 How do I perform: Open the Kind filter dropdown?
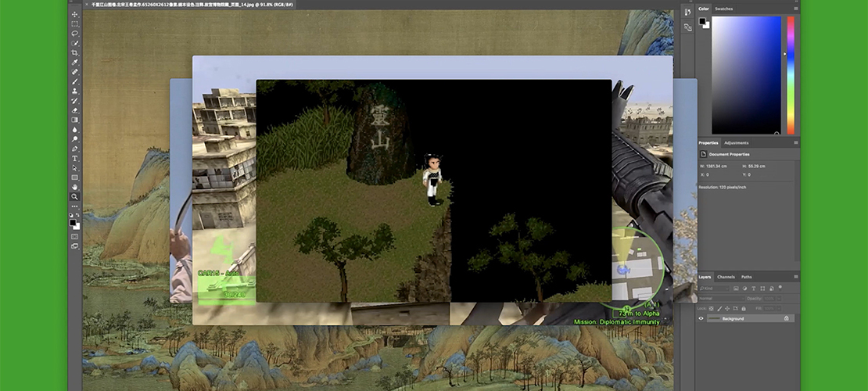(714, 288)
